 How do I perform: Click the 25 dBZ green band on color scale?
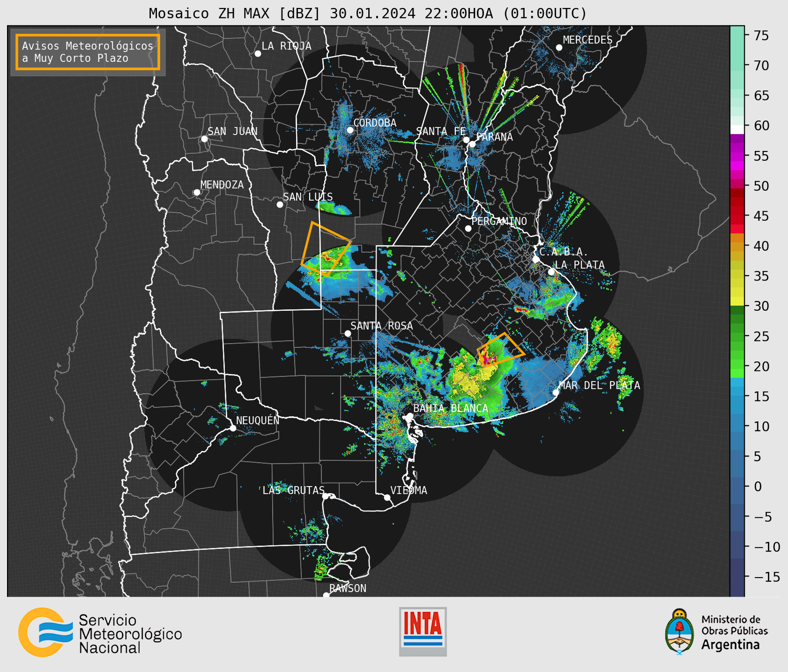[737, 336]
